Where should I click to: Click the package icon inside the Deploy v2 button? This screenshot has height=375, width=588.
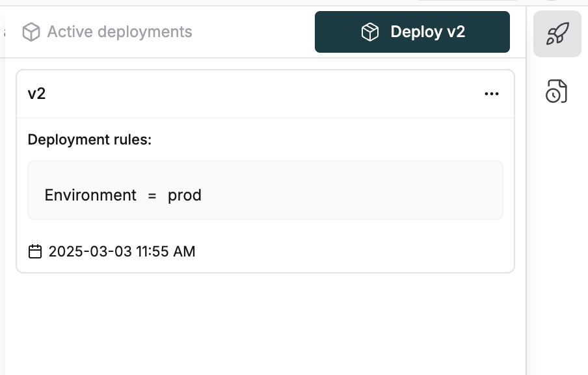click(x=369, y=31)
